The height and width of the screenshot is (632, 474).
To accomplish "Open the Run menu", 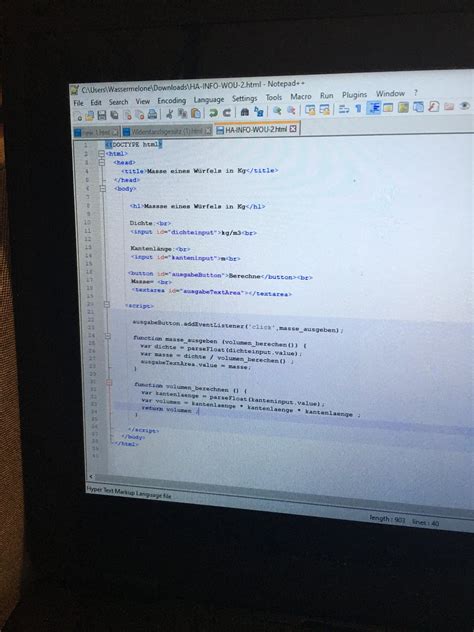I will pos(326,96).
